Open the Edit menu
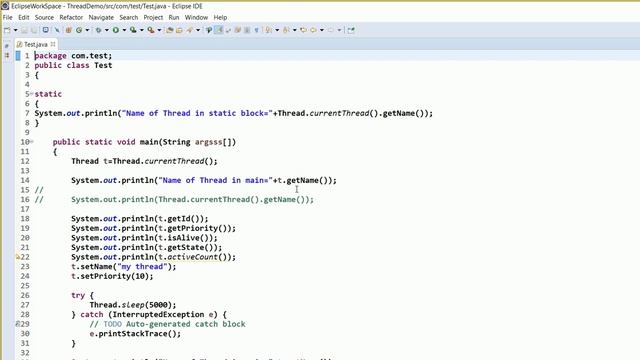640x360 pixels. click(24, 17)
